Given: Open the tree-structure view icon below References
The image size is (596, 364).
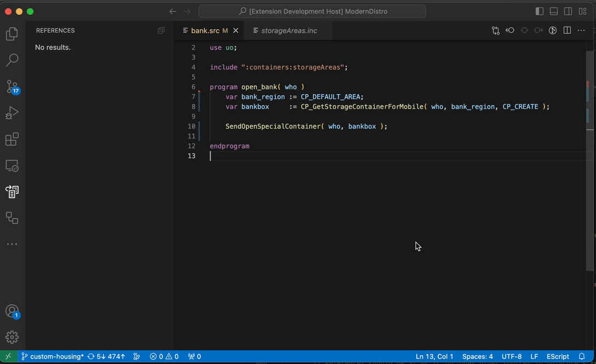Looking at the screenshot, I should 12,218.
